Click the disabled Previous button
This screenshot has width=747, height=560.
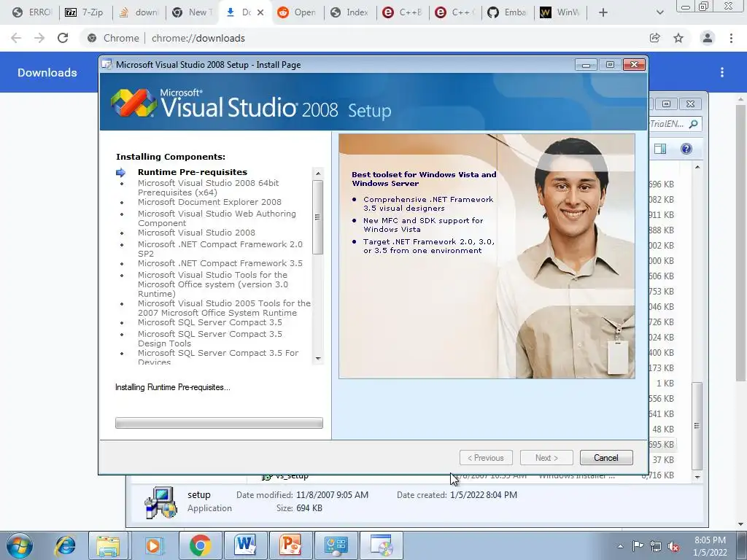(x=486, y=458)
